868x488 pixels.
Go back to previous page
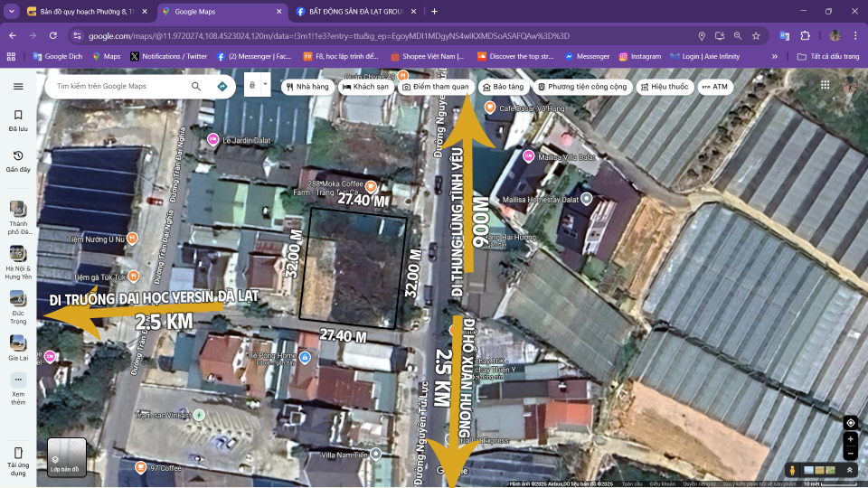click(x=12, y=35)
